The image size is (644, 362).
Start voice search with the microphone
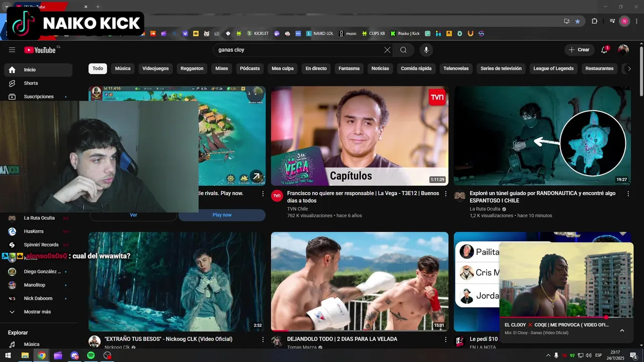coord(426,50)
